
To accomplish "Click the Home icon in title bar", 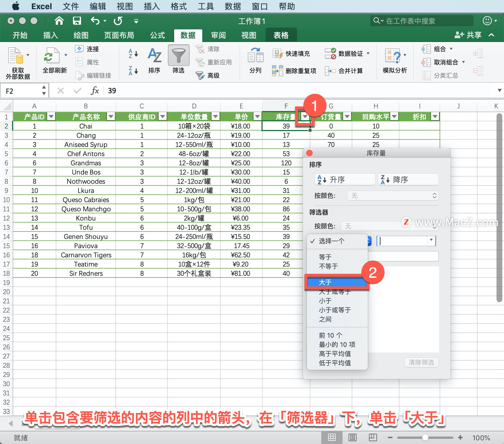I will 59,21.
